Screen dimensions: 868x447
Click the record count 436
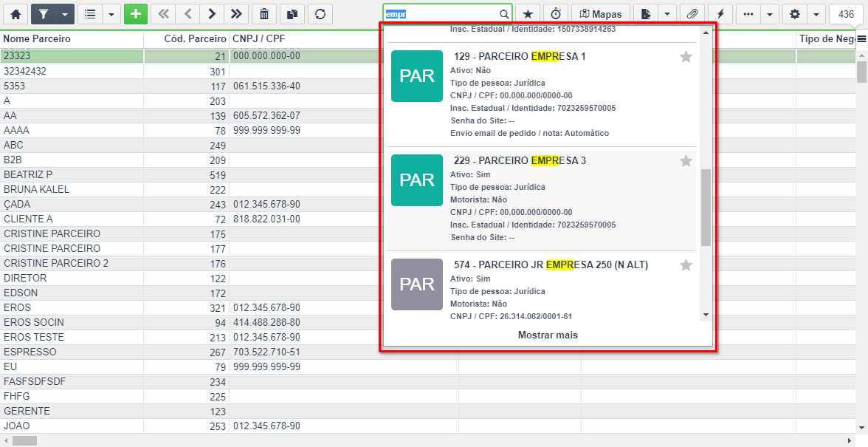[x=846, y=14]
